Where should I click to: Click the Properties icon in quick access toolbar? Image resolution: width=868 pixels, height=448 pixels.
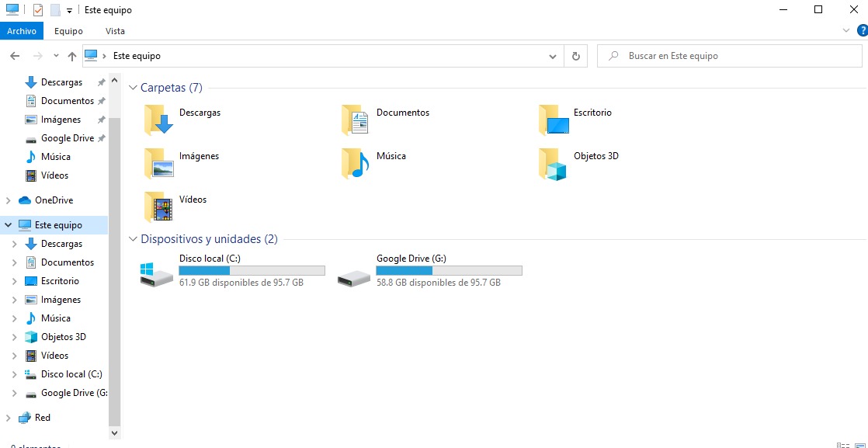(x=37, y=10)
